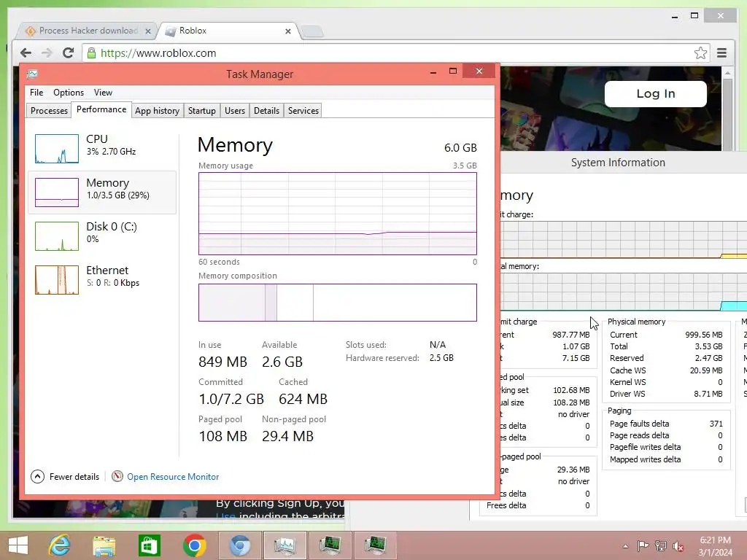Click Reserved value 2.47 GB
This screenshot has width=747, height=560.
708,358
